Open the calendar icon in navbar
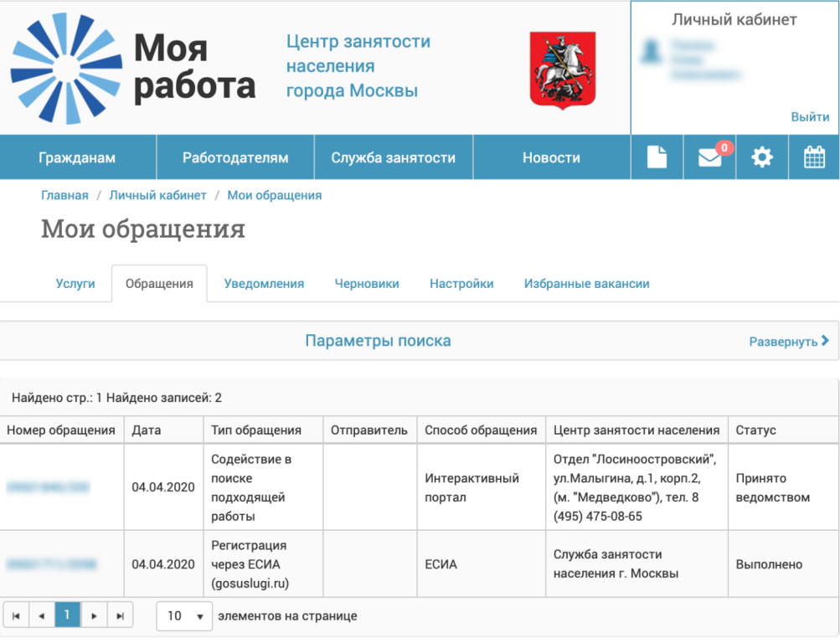The image size is (840, 643). point(814,157)
